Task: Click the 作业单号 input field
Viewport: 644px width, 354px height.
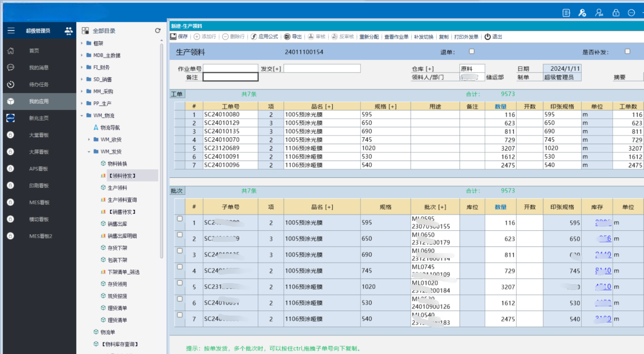Action: [230, 69]
